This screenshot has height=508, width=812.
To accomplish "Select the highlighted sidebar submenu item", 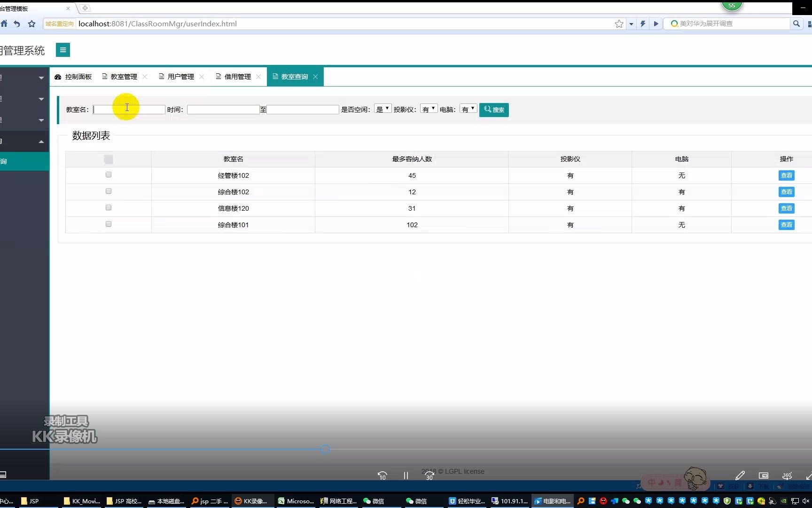I will pyautogui.click(x=24, y=161).
